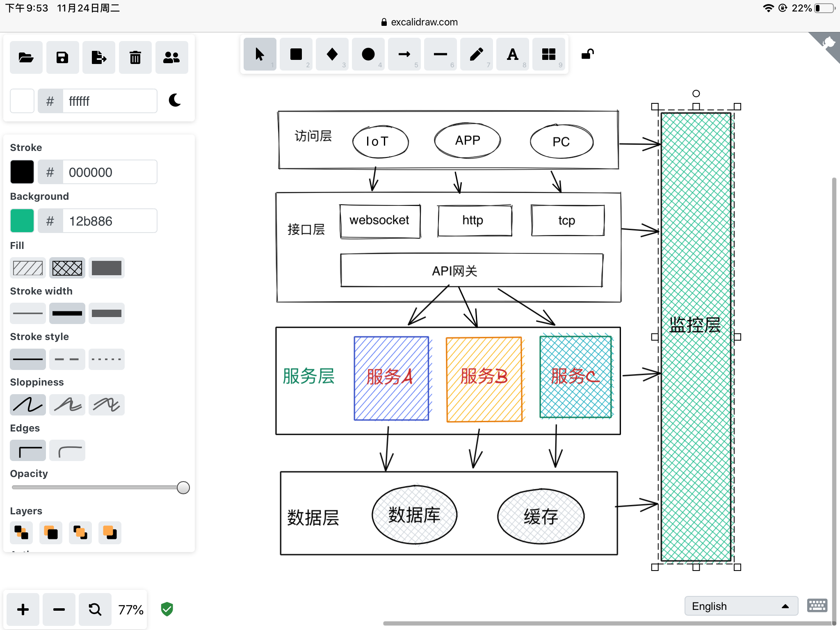Screen dimensions: 840x630
Task: Select the Text tool
Action: [512, 54]
